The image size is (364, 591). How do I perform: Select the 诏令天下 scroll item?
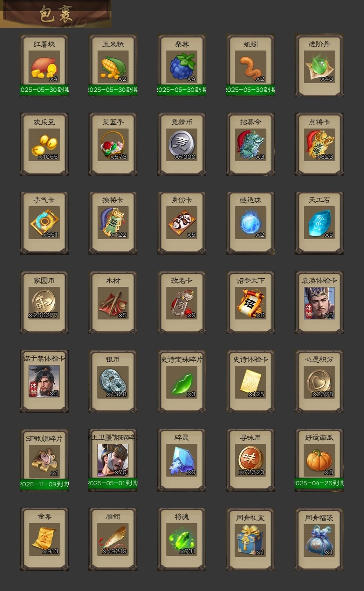pyautogui.click(x=250, y=302)
